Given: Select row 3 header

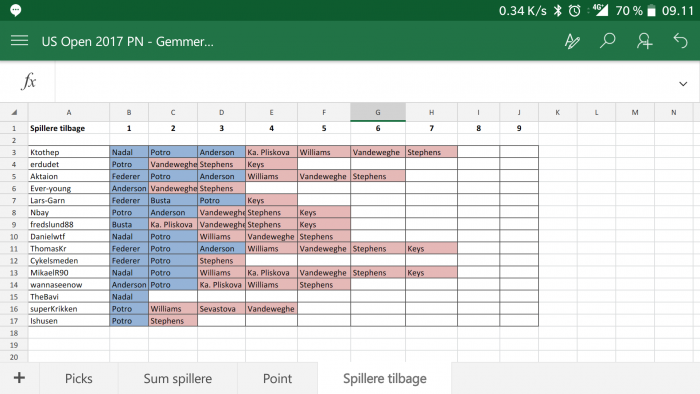Looking at the screenshot, I should pyautogui.click(x=14, y=152).
